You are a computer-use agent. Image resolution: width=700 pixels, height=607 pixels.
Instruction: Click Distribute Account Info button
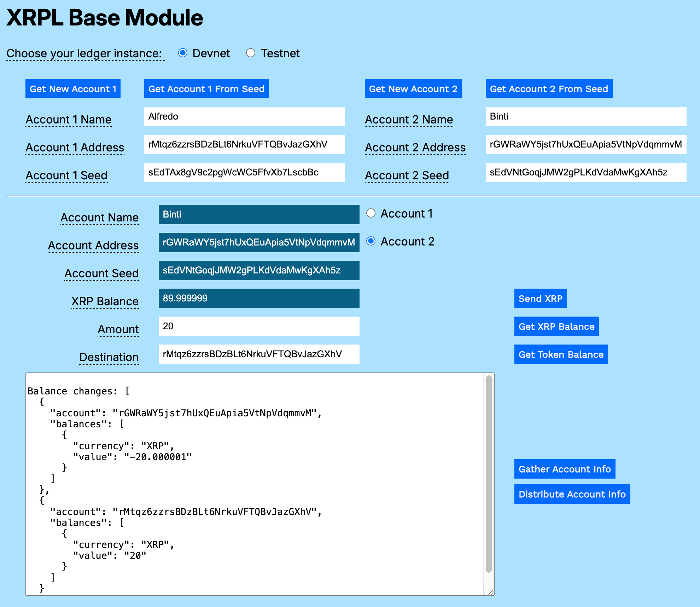coord(572,494)
